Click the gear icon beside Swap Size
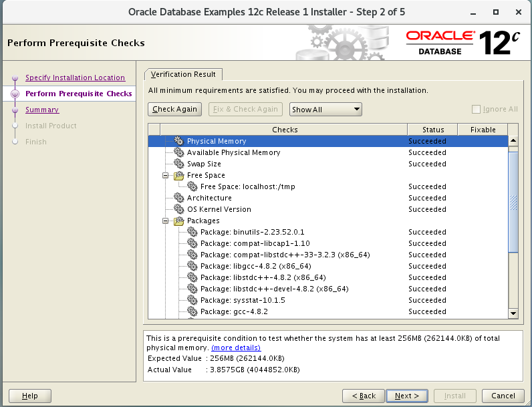The image size is (532, 407). pyautogui.click(x=179, y=164)
